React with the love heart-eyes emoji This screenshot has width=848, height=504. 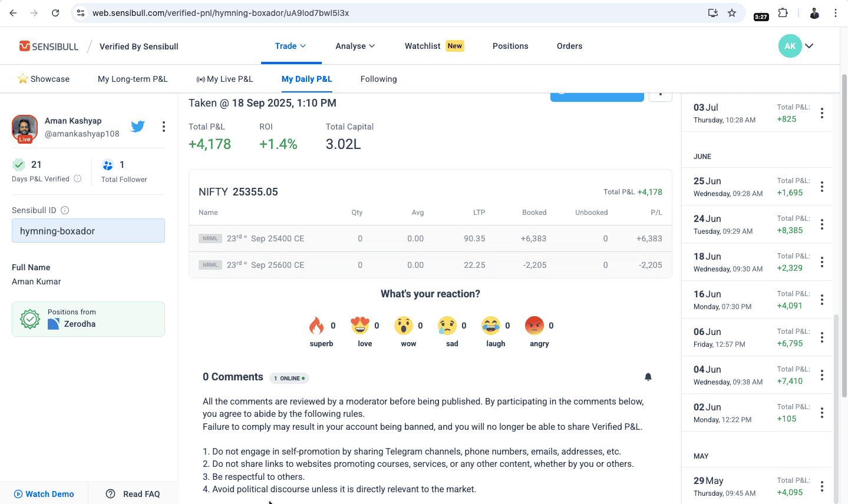(359, 326)
